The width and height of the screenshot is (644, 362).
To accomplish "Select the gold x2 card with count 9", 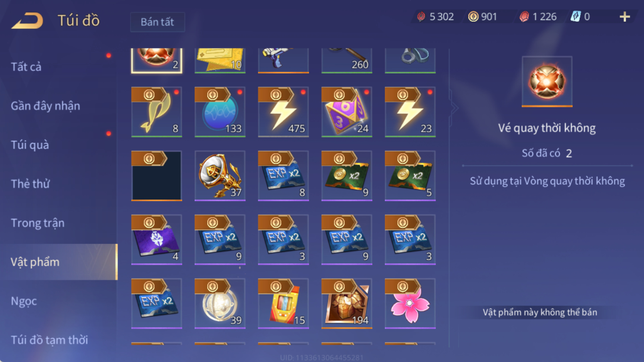I will [347, 176].
